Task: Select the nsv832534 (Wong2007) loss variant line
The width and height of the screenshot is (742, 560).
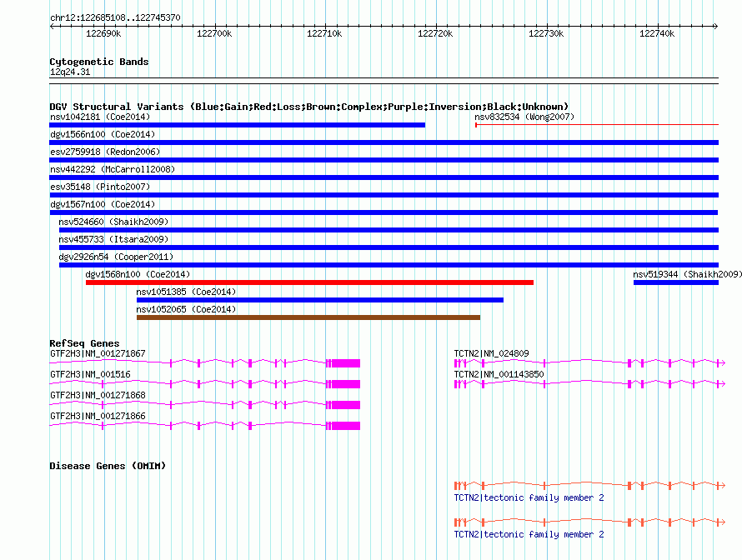Action: click(597, 125)
